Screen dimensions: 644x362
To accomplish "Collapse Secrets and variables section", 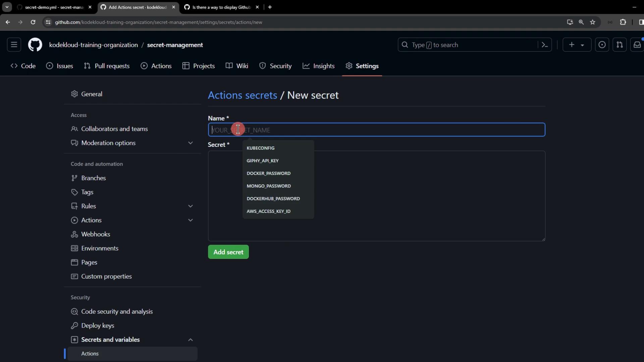I will pyautogui.click(x=190, y=340).
